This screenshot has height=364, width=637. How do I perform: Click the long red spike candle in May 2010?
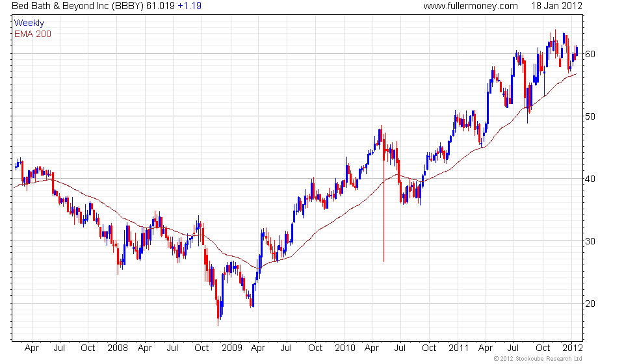click(x=383, y=199)
